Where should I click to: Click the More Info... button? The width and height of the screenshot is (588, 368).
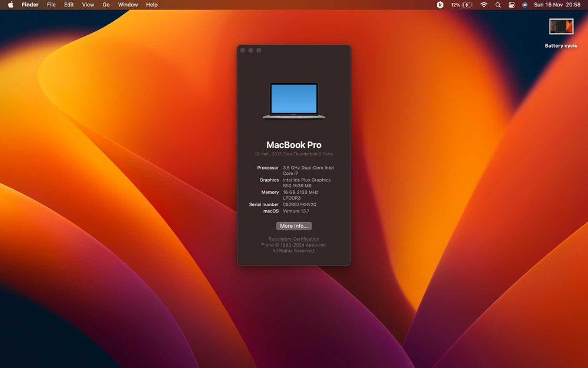[x=294, y=226]
